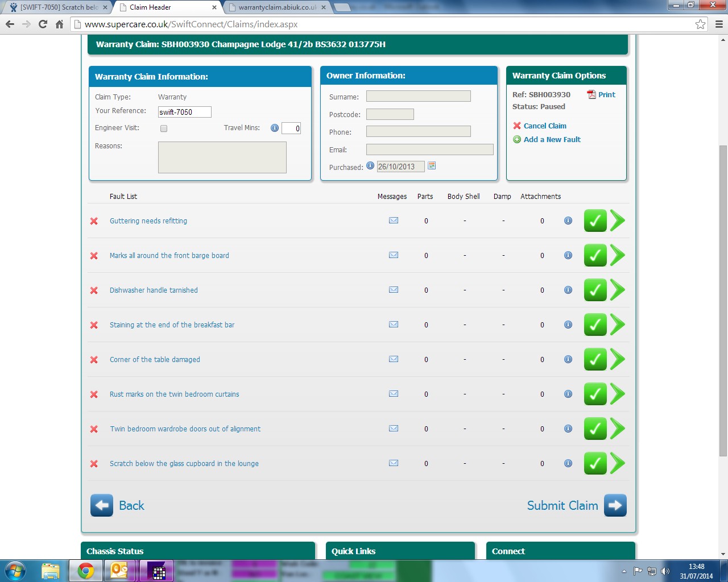Open the Staining at the end of breakfast bar link
728x582 pixels.
click(x=172, y=325)
